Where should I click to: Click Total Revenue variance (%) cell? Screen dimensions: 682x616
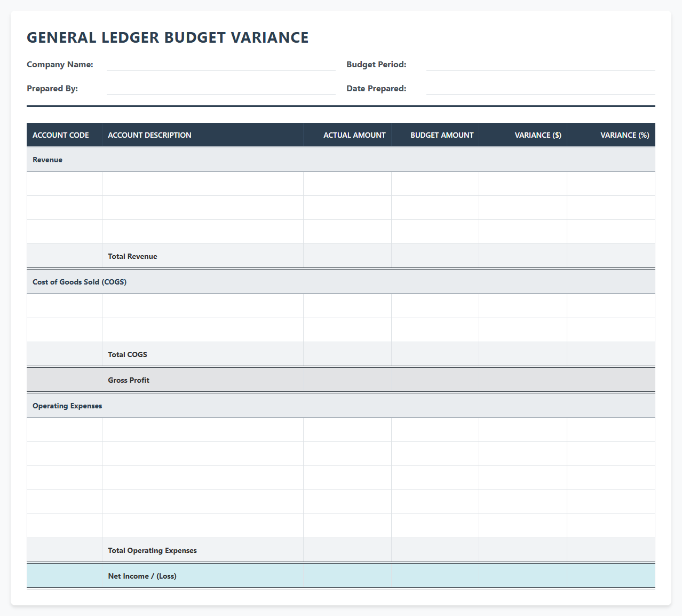(x=611, y=256)
